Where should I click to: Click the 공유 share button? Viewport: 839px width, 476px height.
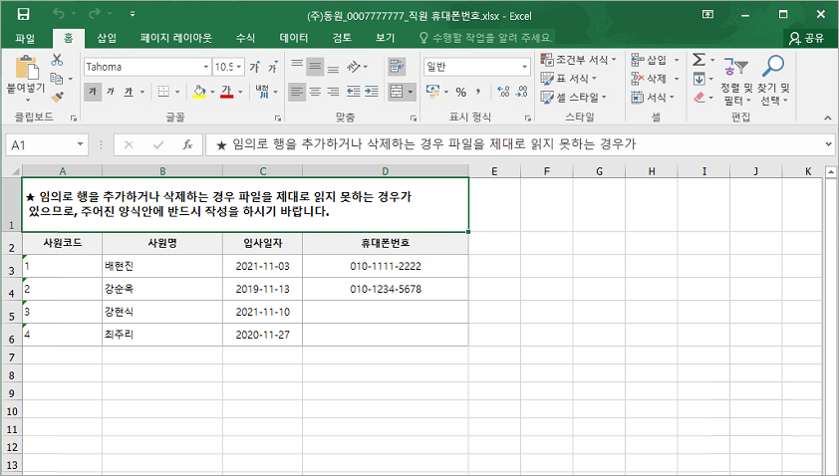point(806,38)
